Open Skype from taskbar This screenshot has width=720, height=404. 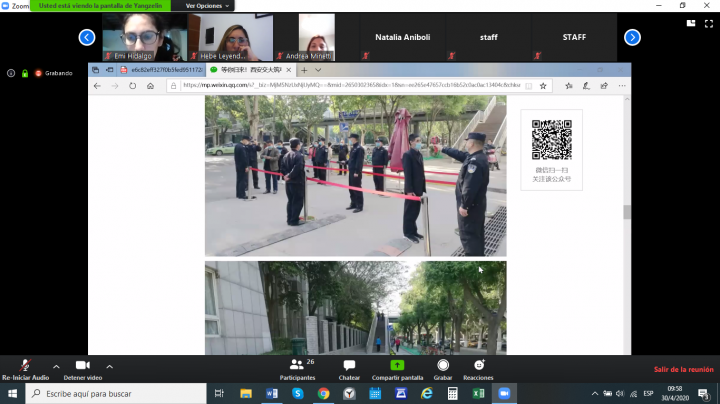coord(298,393)
